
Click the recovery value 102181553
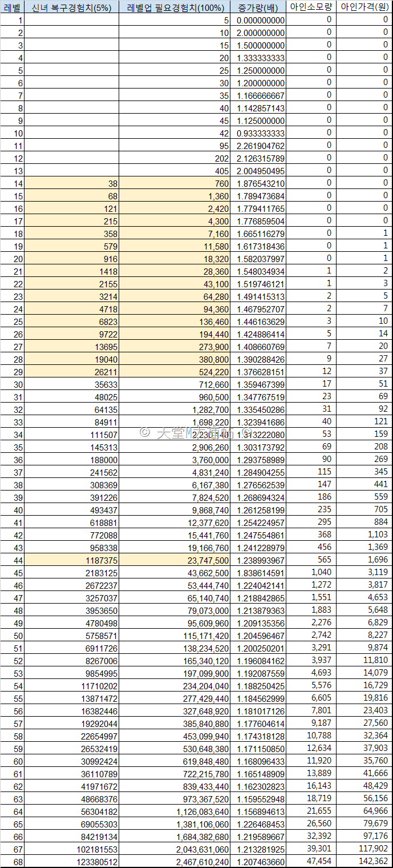[71, 849]
